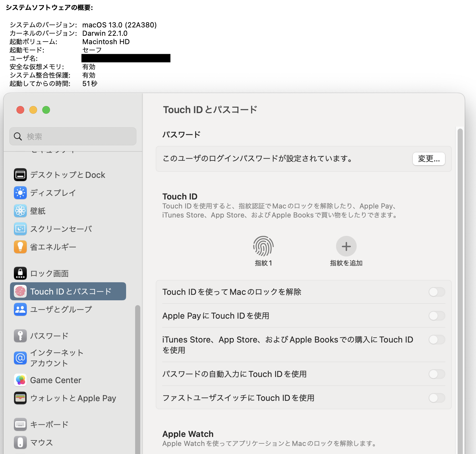Click the マウス mouse icon

tap(20, 442)
